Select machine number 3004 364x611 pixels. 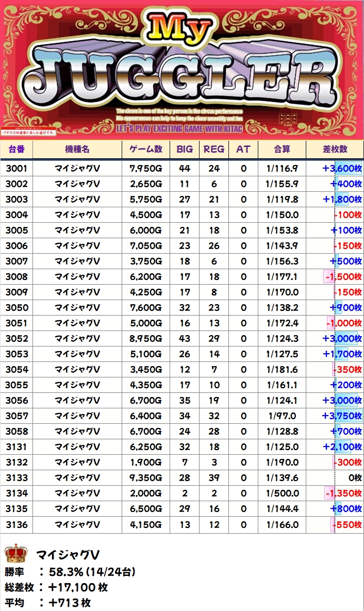tap(17, 214)
